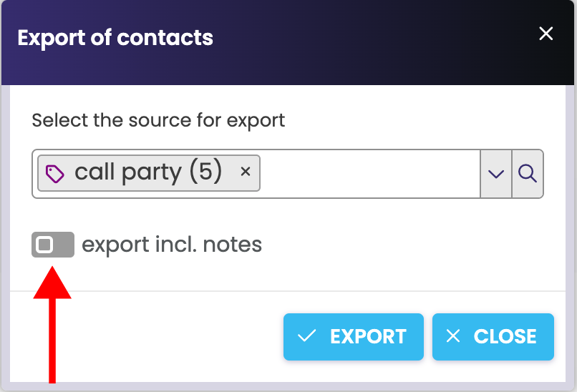The width and height of the screenshot is (577, 392).
Task: Click the "Export of contacts" dialog title
Action: 115,37
